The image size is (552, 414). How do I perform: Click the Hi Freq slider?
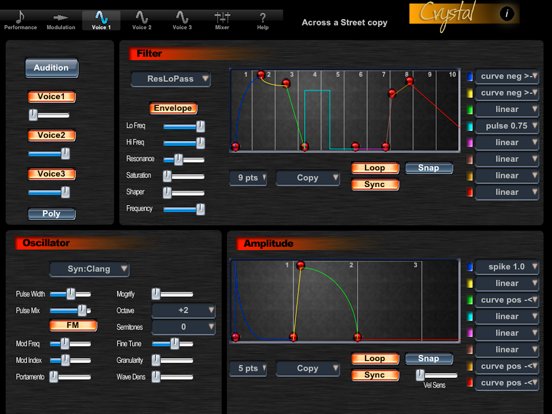click(184, 143)
